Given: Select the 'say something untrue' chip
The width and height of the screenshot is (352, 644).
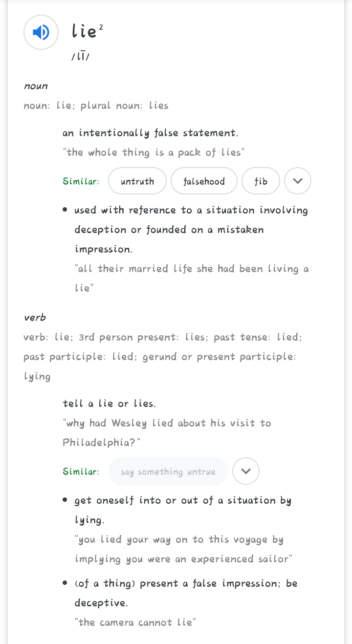Looking at the screenshot, I should pos(168,472).
